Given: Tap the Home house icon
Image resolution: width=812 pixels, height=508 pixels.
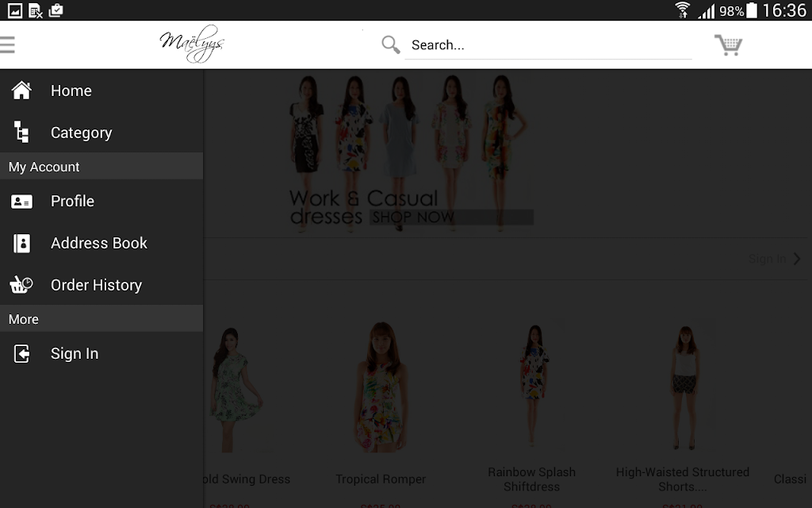Looking at the screenshot, I should coord(21,90).
